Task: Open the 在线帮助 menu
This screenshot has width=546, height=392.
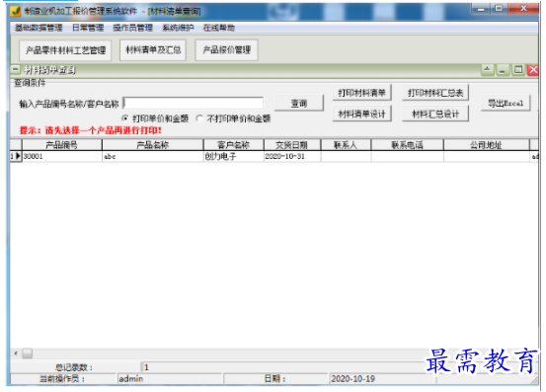Action: click(218, 28)
